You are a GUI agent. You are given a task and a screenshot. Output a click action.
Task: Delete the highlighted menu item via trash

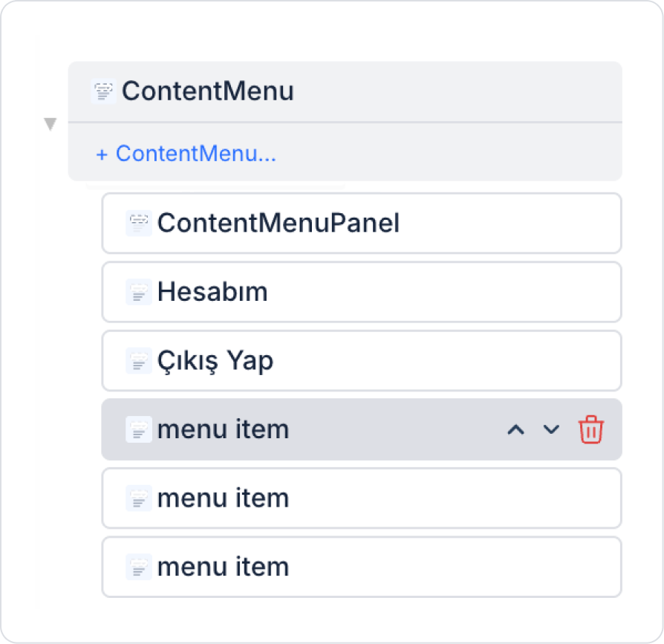coord(591,429)
